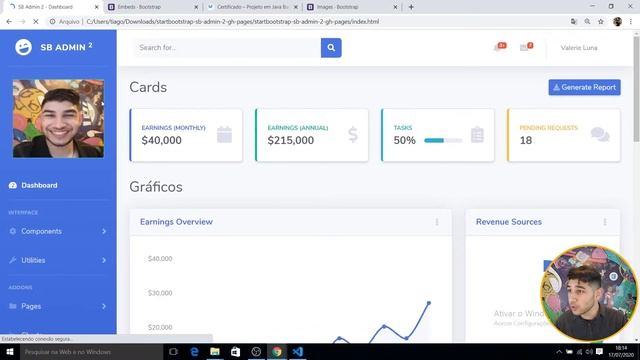Click the Utilities label in sidebar
The image size is (640, 360).
point(33,260)
